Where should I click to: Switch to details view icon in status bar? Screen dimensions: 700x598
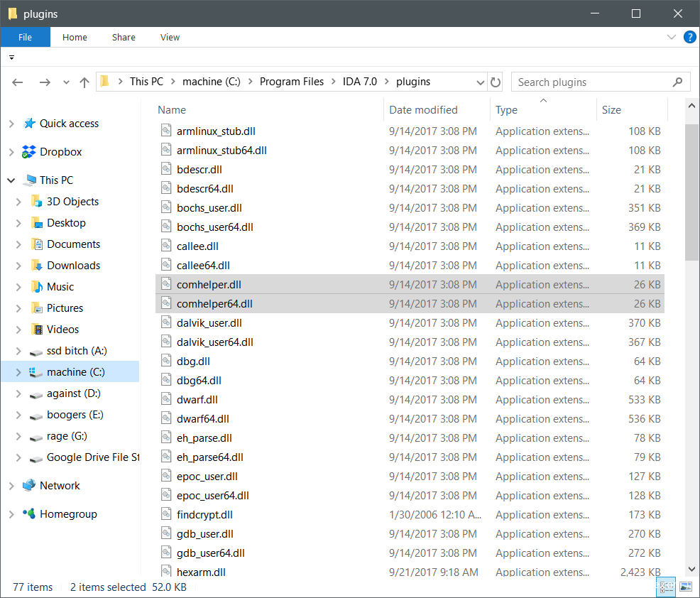coord(667,587)
